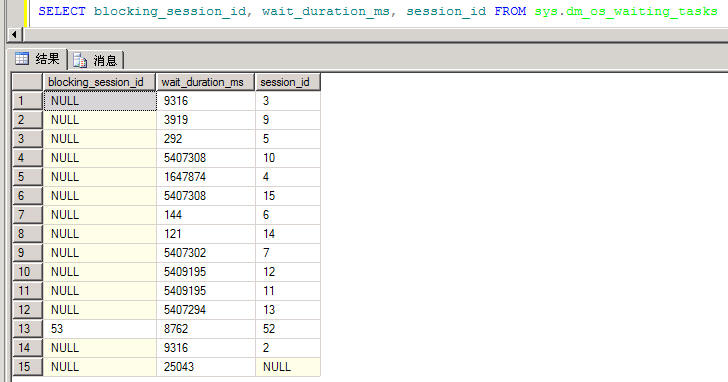Click the grid's top-left select-all corner
Image resolution: width=728 pixels, height=382 pixels.
pyautogui.click(x=27, y=82)
